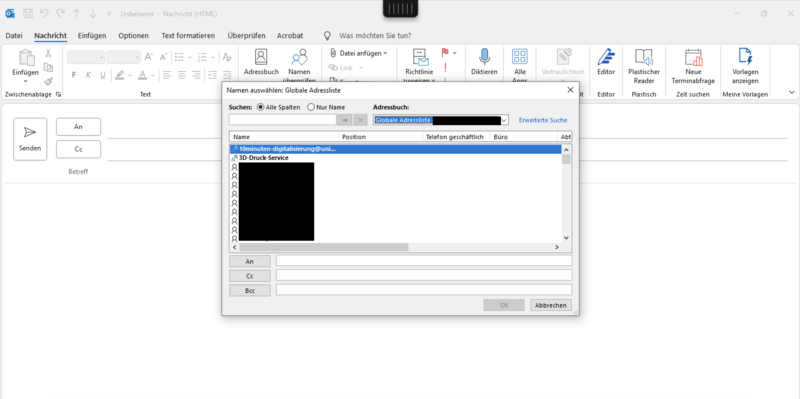This screenshot has height=399, width=800.
Task: Open Neue Terminabfrage calendar icon
Action: 693,66
